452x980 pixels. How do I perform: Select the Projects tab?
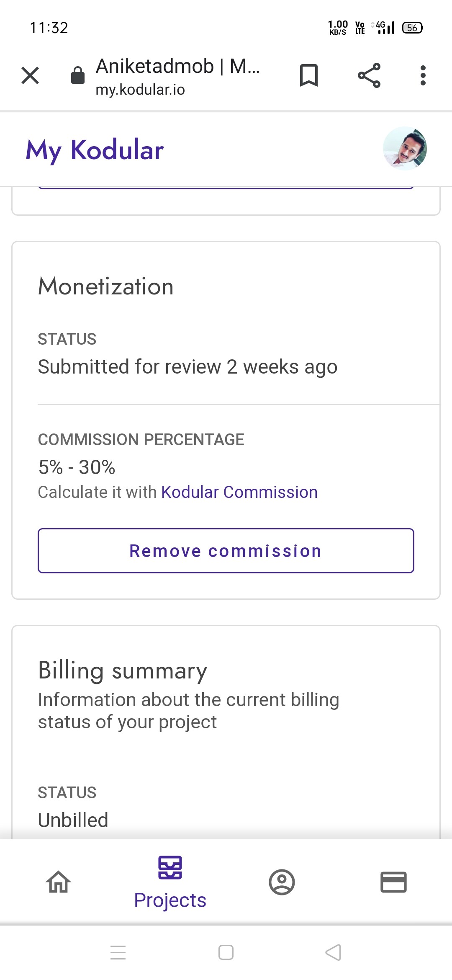click(170, 882)
